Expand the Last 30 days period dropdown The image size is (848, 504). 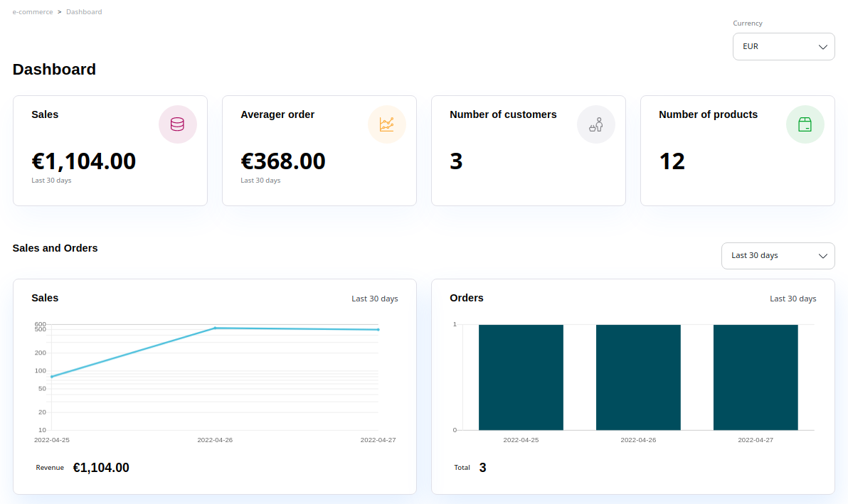coord(777,256)
